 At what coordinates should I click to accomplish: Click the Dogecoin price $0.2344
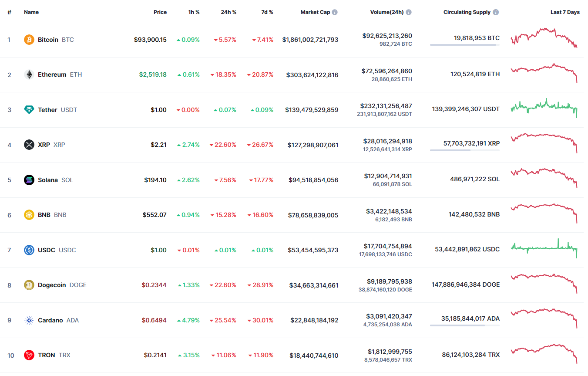click(x=154, y=285)
